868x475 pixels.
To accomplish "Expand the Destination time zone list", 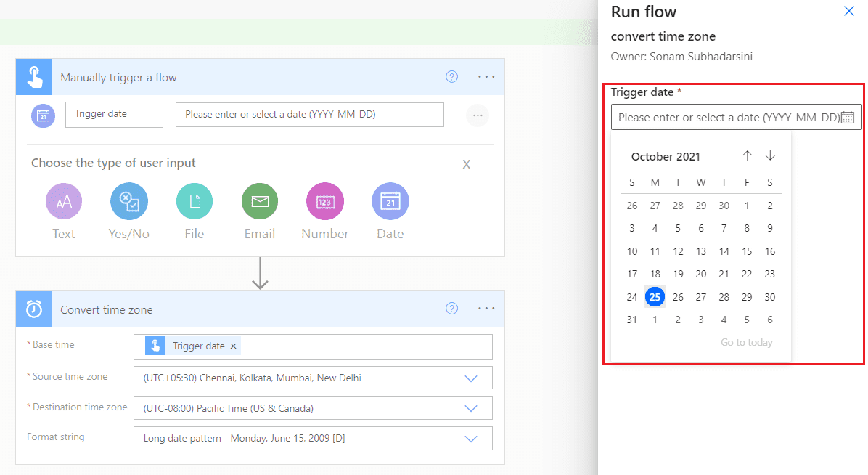I will 471,407.
